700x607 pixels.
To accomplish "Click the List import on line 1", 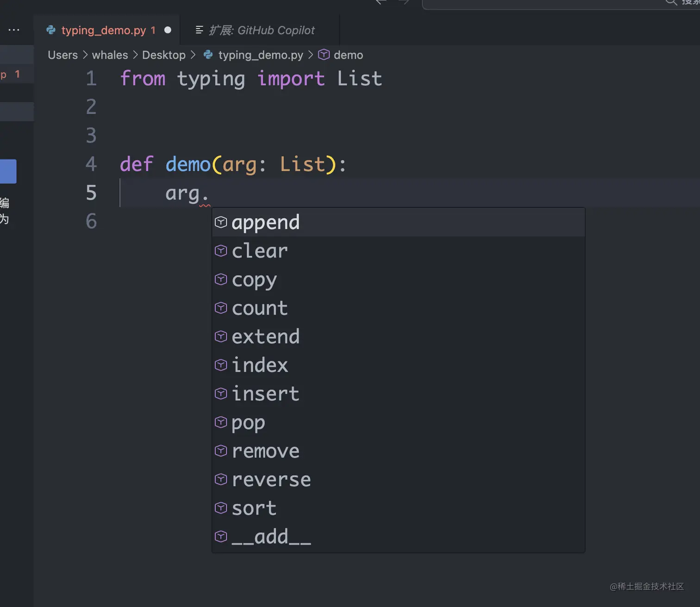I will [x=360, y=79].
